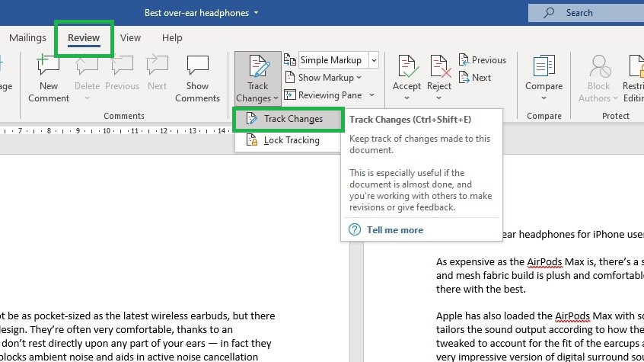Expand the Show Markup menu
The width and height of the screenshot is (644, 362).
tap(323, 77)
